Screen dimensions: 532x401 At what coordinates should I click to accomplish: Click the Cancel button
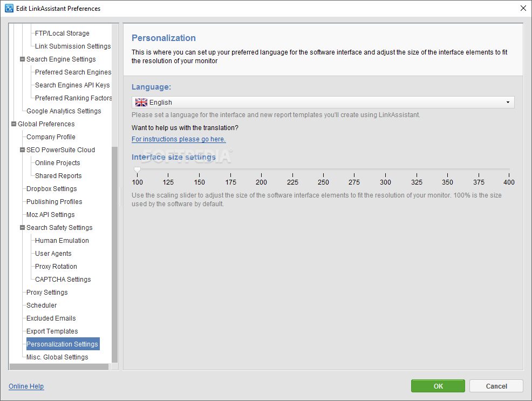(496, 386)
